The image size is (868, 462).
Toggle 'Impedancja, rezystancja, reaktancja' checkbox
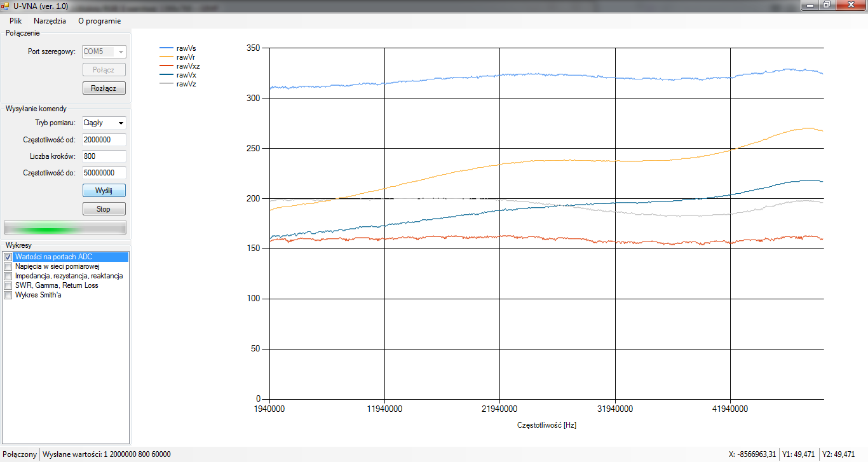pos(8,276)
